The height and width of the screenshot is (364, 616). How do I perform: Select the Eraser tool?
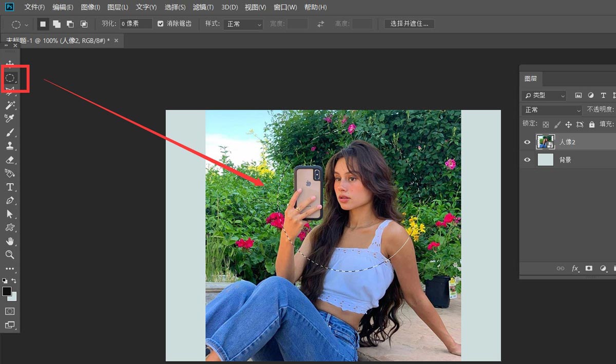coord(10,160)
